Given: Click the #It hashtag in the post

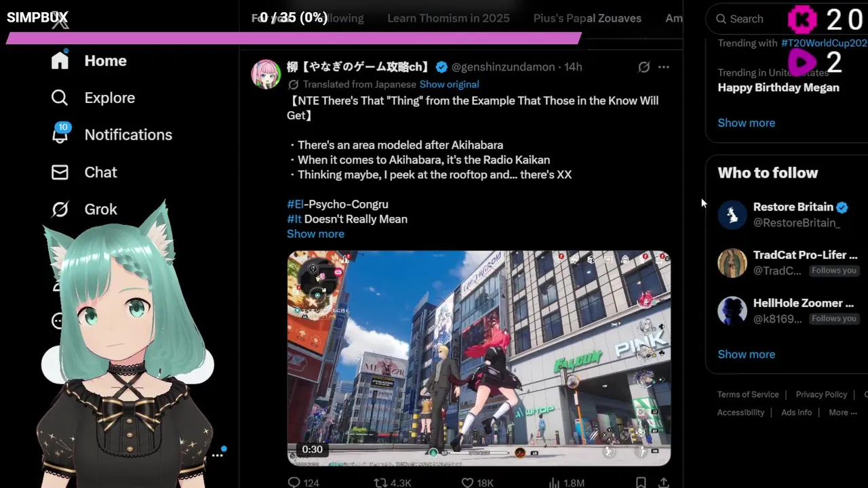Looking at the screenshot, I should (294, 219).
